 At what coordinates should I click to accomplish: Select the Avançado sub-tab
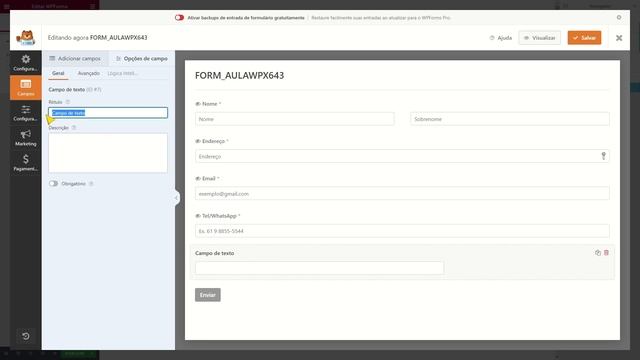(x=89, y=73)
